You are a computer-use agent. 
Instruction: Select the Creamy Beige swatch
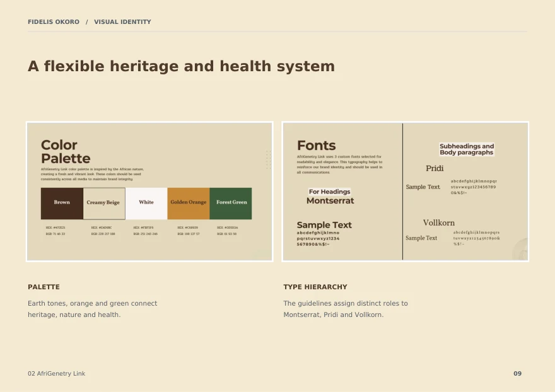click(x=104, y=204)
